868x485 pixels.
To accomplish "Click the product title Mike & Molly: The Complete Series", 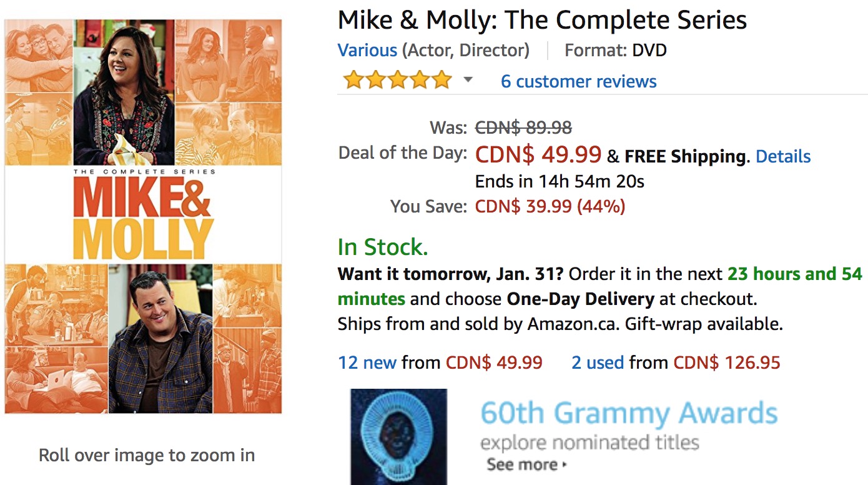I will tap(542, 20).
